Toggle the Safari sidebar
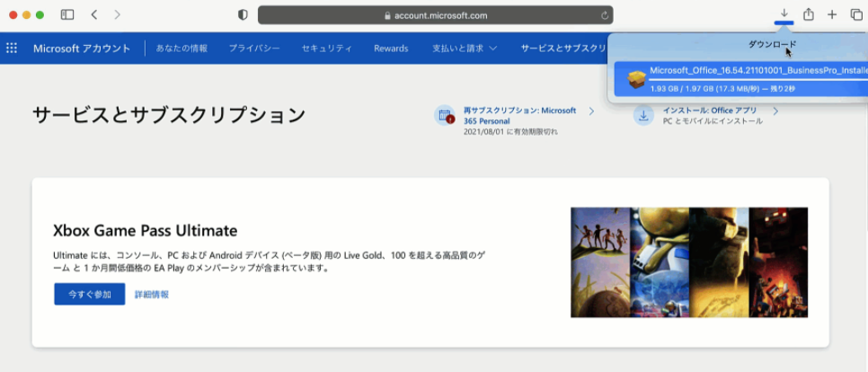Viewport: 868px width, 372px height. coord(67,15)
